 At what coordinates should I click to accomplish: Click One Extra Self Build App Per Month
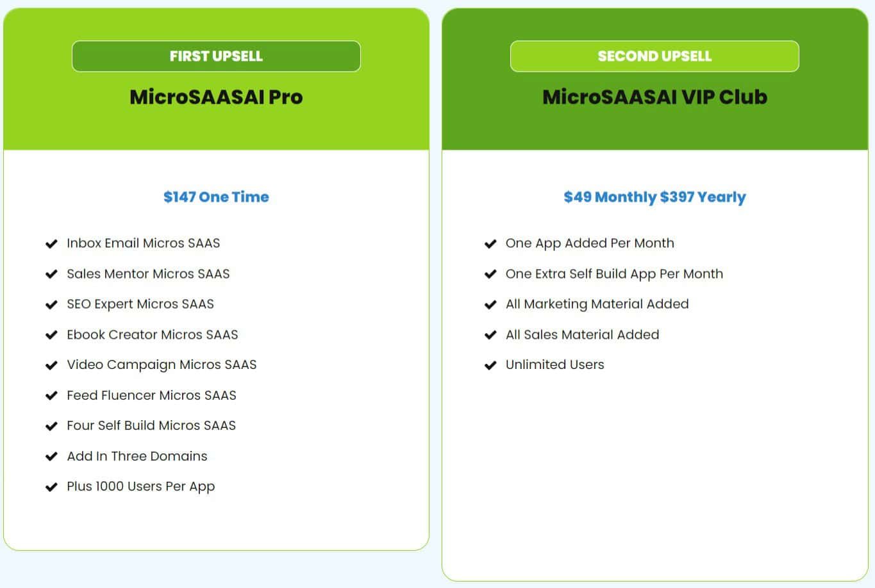tap(614, 274)
